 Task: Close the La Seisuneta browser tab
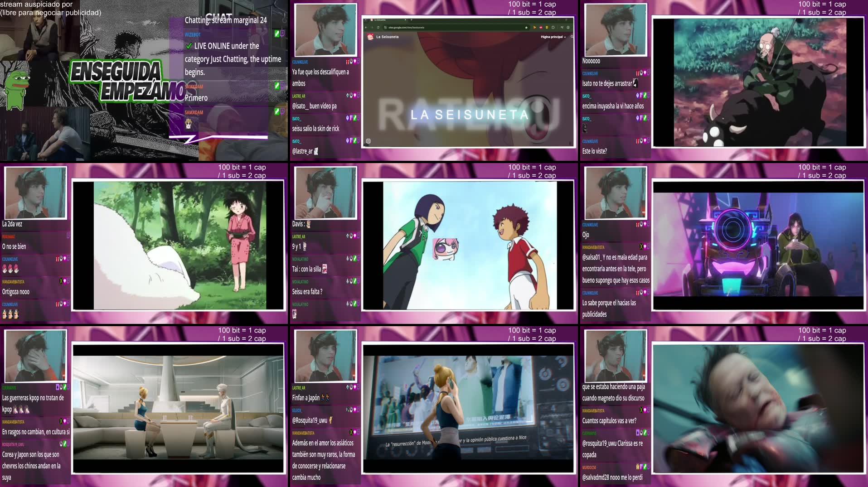coord(405,19)
